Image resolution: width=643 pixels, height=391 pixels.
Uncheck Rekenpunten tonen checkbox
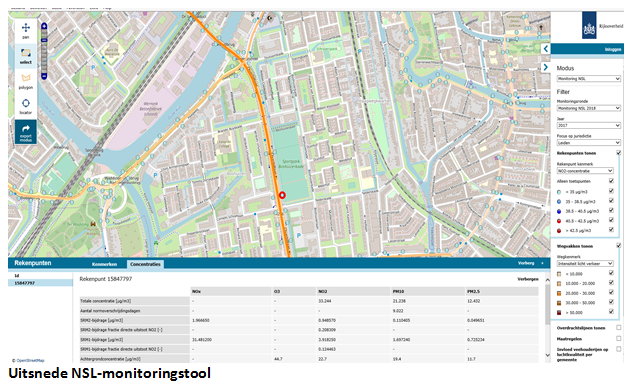(618, 153)
